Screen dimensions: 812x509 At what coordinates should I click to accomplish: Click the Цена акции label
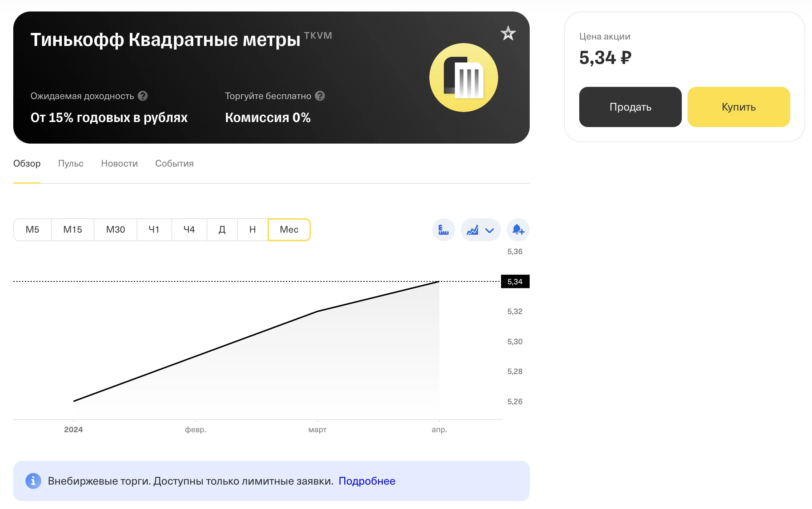[x=605, y=37]
